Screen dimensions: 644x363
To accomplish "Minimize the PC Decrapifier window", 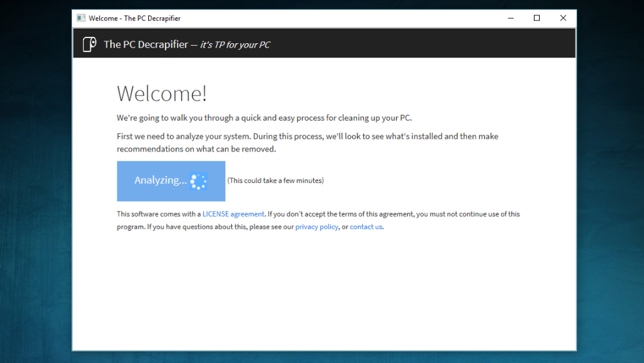I will coord(511,18).
